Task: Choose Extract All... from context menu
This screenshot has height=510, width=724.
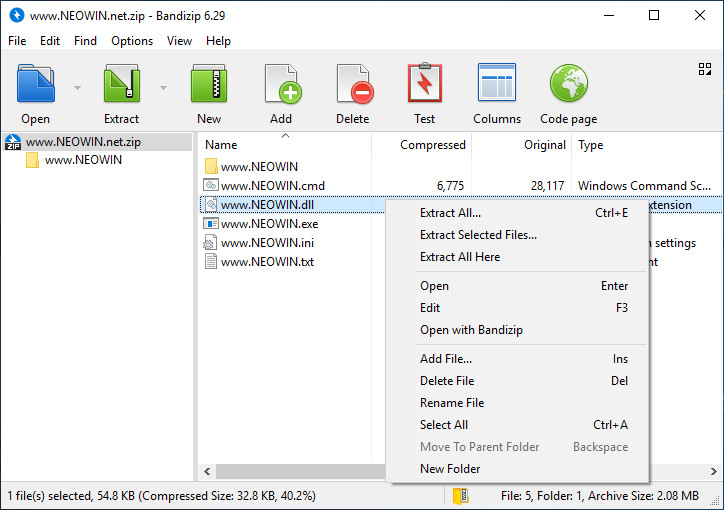Action: click(x=450, y=213)
